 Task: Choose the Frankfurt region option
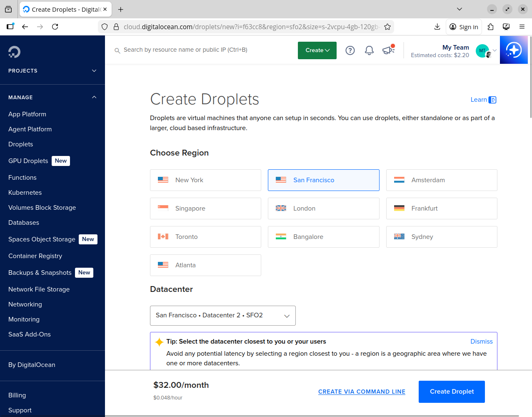tap(441, 208)
